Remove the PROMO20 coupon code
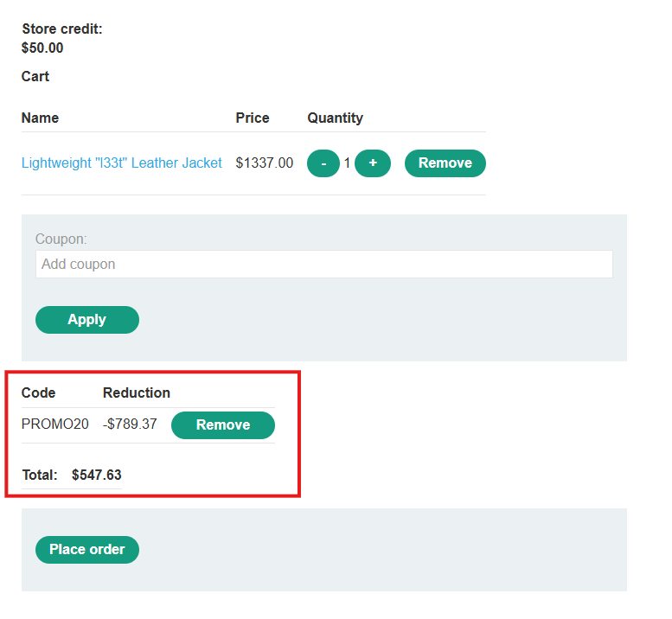Screen dimensions: 672x619 [x=222, y=425]
